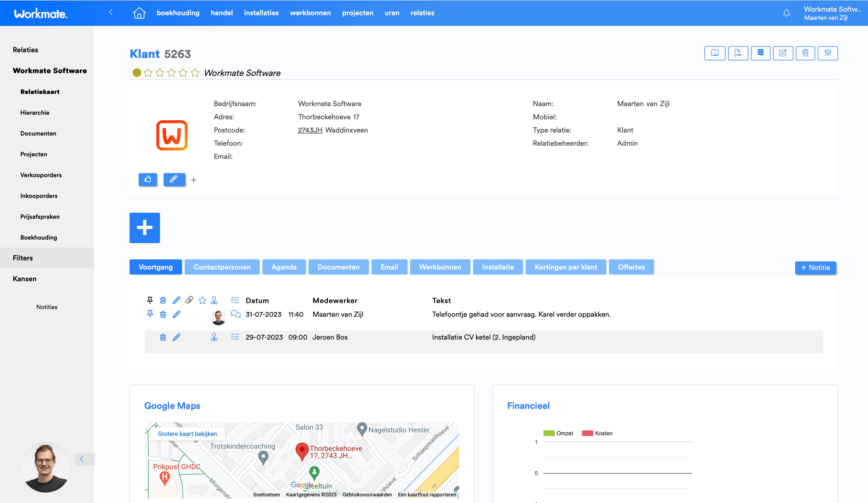Delete the Jeroen Bos progress entry

(163, 337)
